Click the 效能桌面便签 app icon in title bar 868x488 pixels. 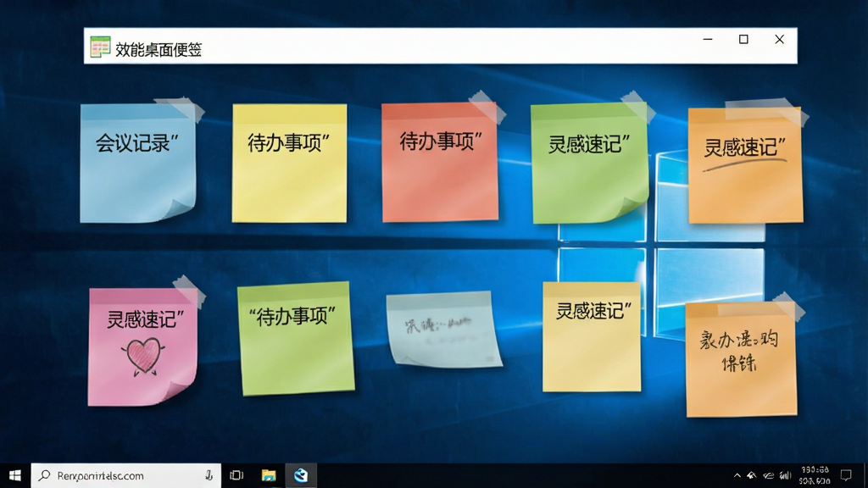(x=100, y=47)
